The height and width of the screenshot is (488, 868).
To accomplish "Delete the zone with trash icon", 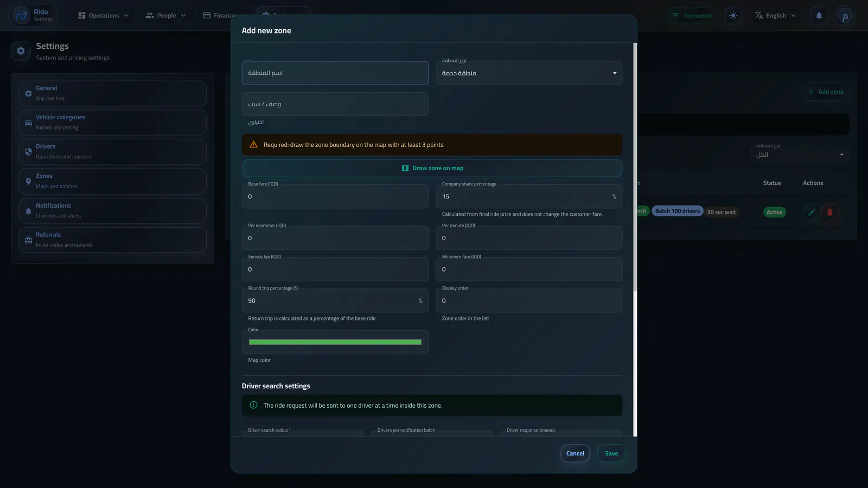I will (x=830, y=212).
